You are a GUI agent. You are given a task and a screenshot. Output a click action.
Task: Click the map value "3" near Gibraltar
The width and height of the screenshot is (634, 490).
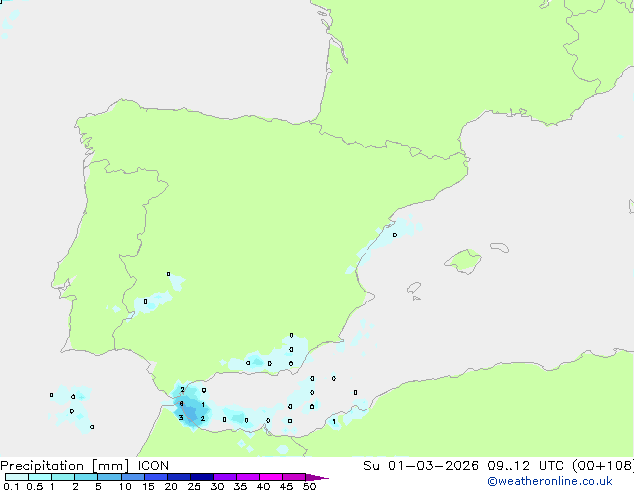[x=181, y=418]
